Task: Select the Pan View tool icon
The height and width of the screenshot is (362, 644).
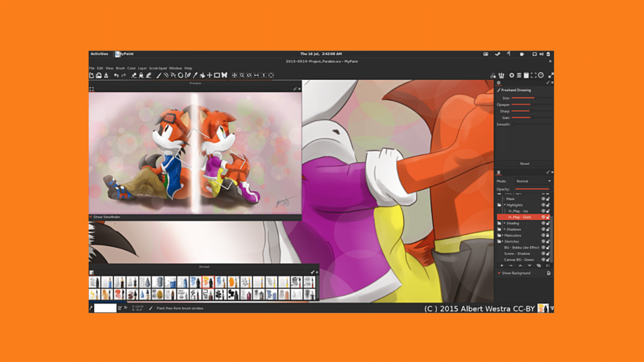Action: [234, 75]
